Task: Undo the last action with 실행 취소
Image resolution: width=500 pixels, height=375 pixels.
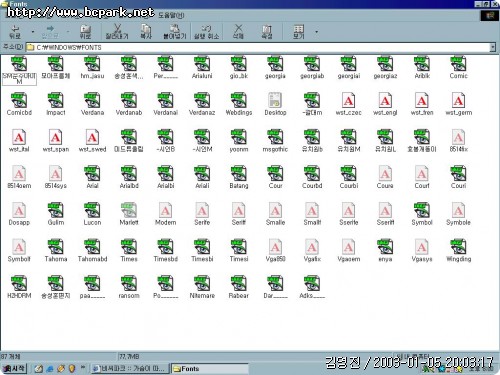Action: click(x=206, y=32)
